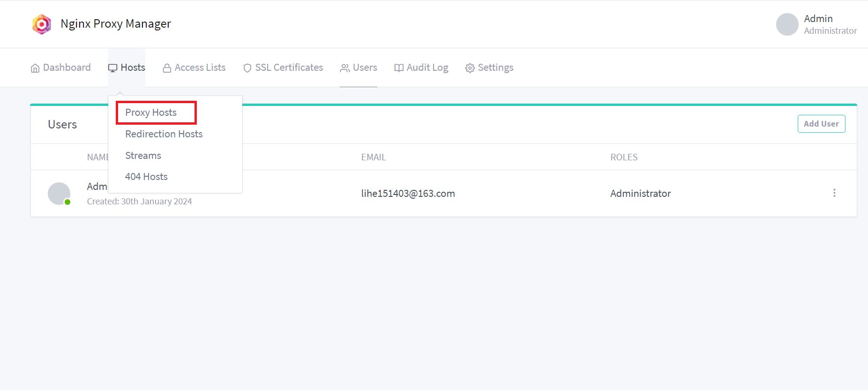868x390 pixels.
Task: Collapse the Hosts dropdown menu
Action: (127, 67)
